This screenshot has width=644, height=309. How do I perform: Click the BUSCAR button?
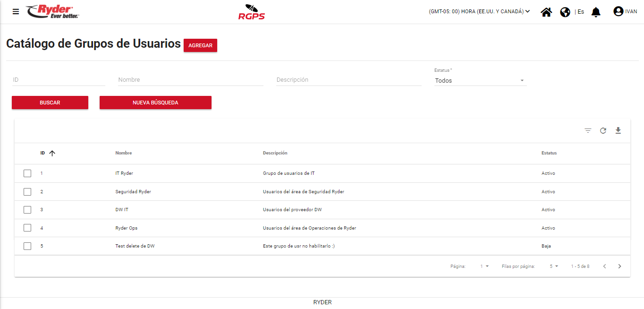(50, 103)
